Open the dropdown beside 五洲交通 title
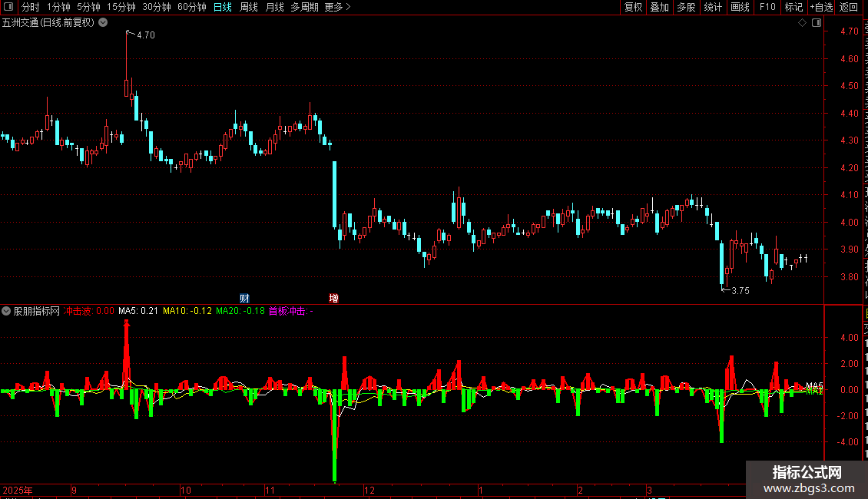The image size is (868, 499). [103, 23]
